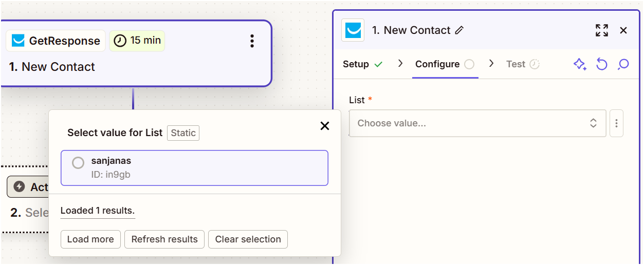The height and width of the screenshot is (265, 644).
Task: Click the Select value for List heading
Action: coord(115,132)
